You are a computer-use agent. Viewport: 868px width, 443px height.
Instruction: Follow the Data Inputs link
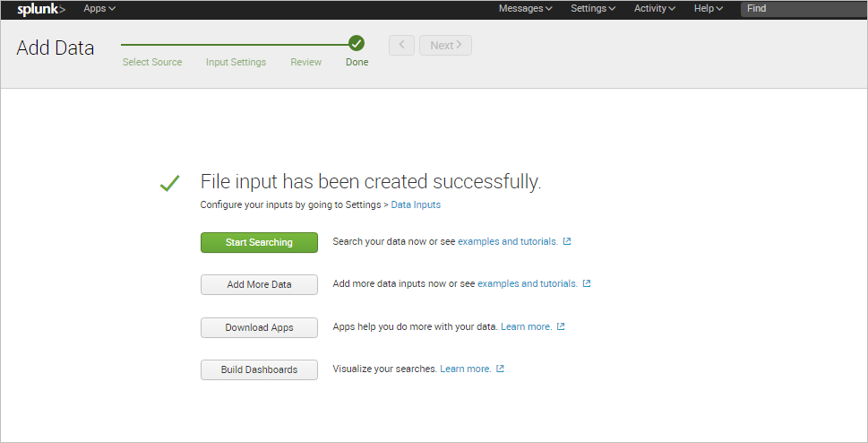(416, 204)
